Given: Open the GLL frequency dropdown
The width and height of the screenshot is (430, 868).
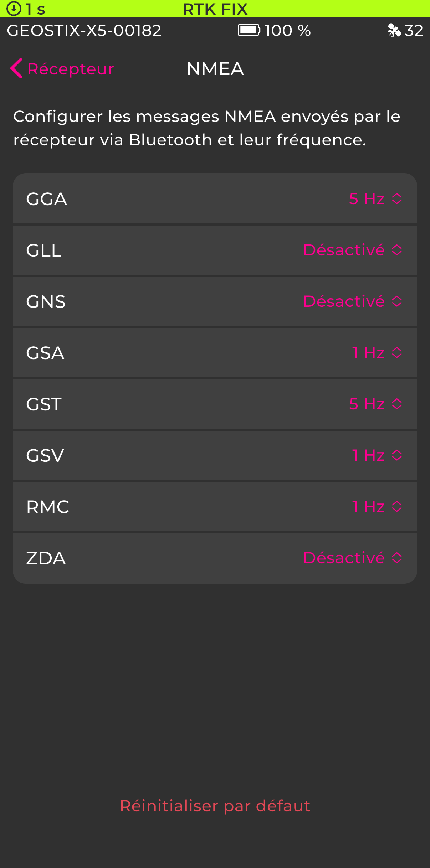Looking at the screenshot, I should click(352, 250).
